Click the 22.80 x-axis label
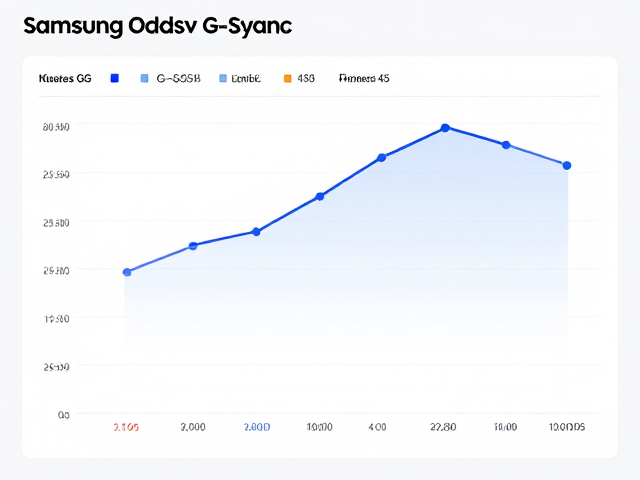 [x=443, y=427]
